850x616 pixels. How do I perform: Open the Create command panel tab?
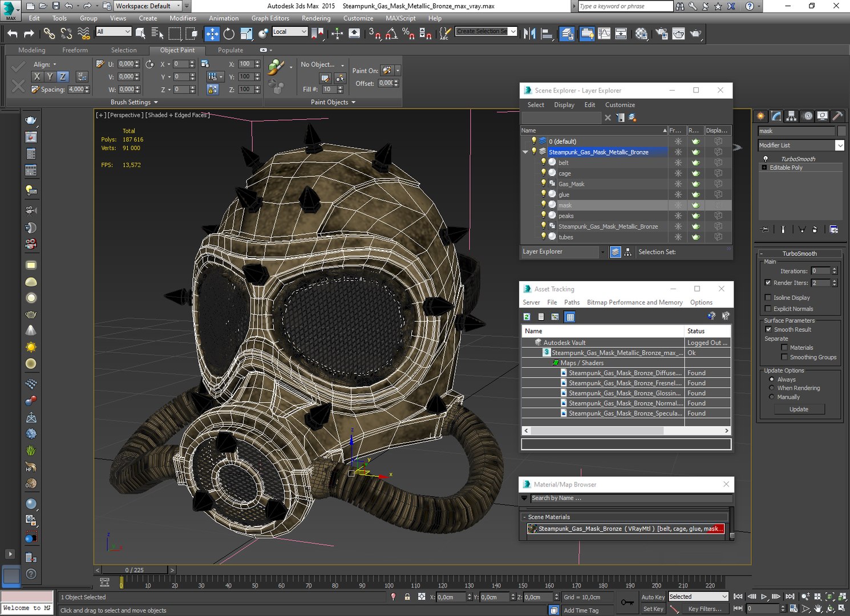click(x=761, y=116)
